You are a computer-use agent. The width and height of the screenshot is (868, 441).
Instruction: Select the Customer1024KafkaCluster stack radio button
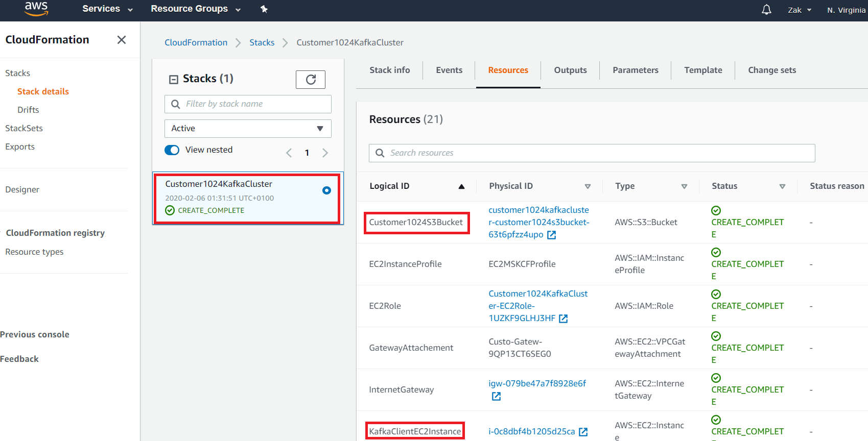coord(326,190)
